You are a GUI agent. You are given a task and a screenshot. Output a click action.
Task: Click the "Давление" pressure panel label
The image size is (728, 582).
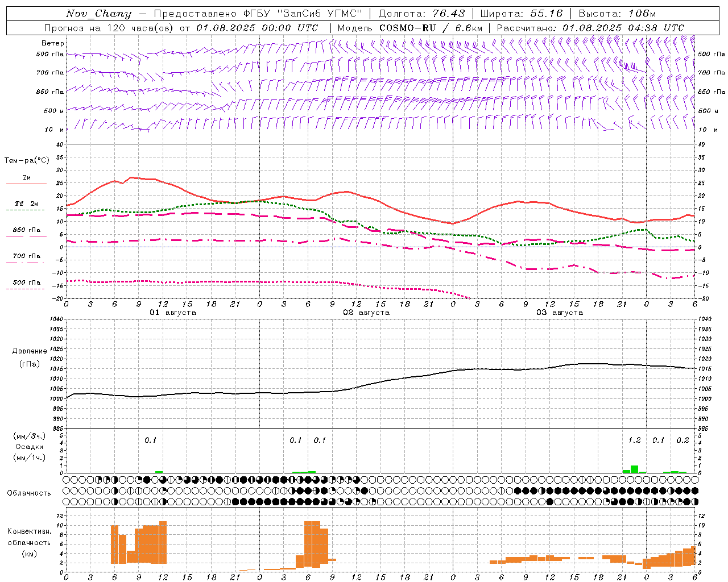click(x=30, y=351)
